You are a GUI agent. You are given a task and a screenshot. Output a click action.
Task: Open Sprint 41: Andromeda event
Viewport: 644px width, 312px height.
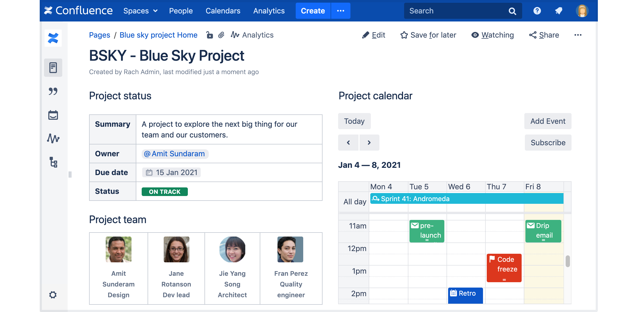[x=467, y=199]
